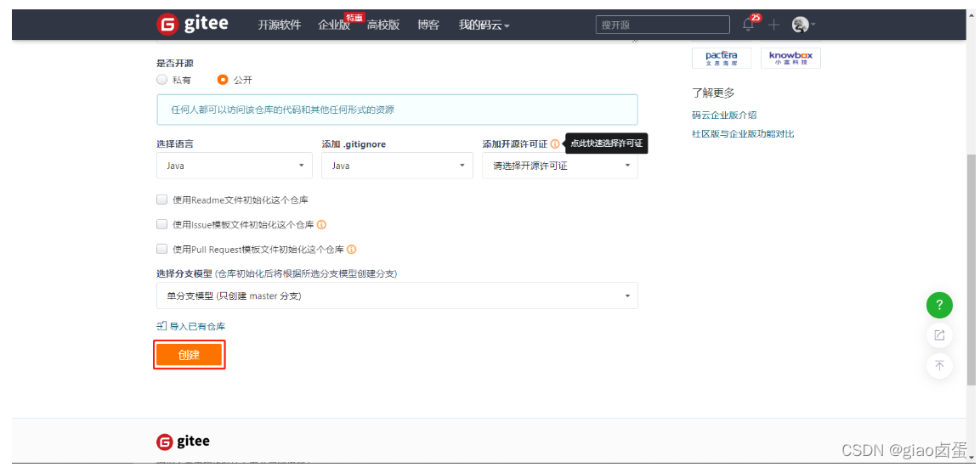Open the 添加 .gitignore Java dropdown

point(398,166)
